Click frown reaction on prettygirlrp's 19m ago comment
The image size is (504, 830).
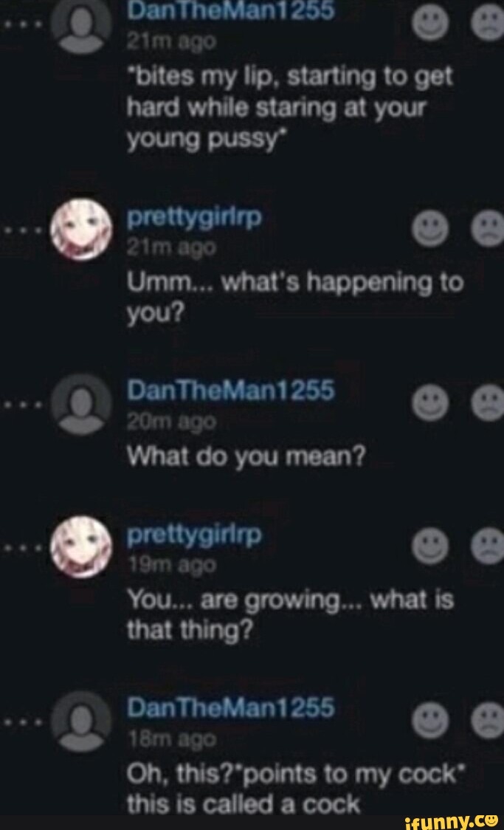coord(489,546)
